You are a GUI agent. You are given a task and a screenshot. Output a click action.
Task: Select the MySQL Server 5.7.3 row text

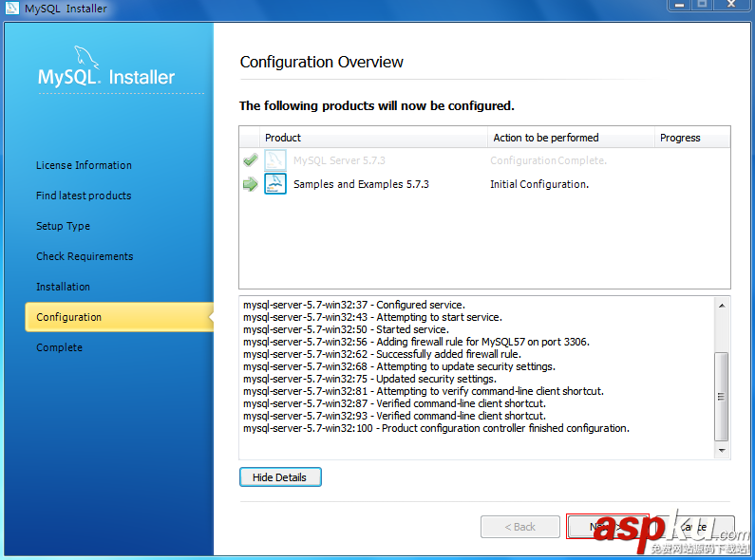click(339, 160)
